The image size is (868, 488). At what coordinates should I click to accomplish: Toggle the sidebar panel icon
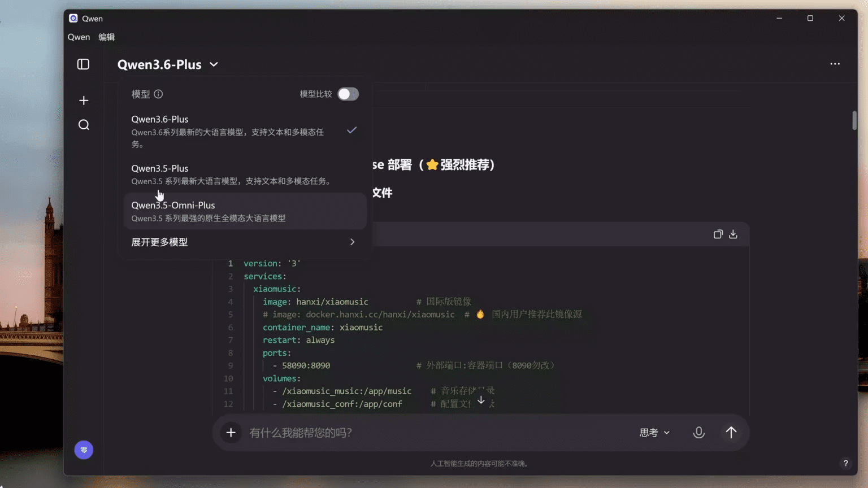(83, 64)
